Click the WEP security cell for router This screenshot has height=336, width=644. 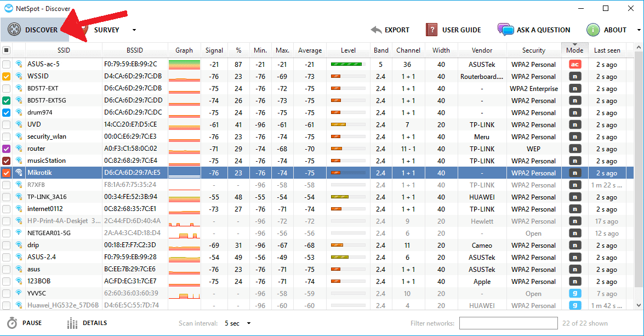(533, 149)
